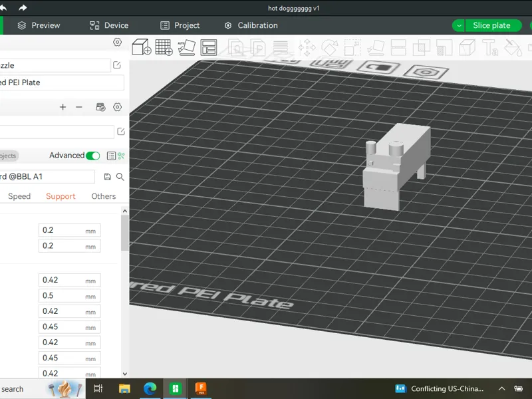Open File Explorer from taskbar
The width and height of the screenshot is (532, 399).
click(x=124, y=388)
